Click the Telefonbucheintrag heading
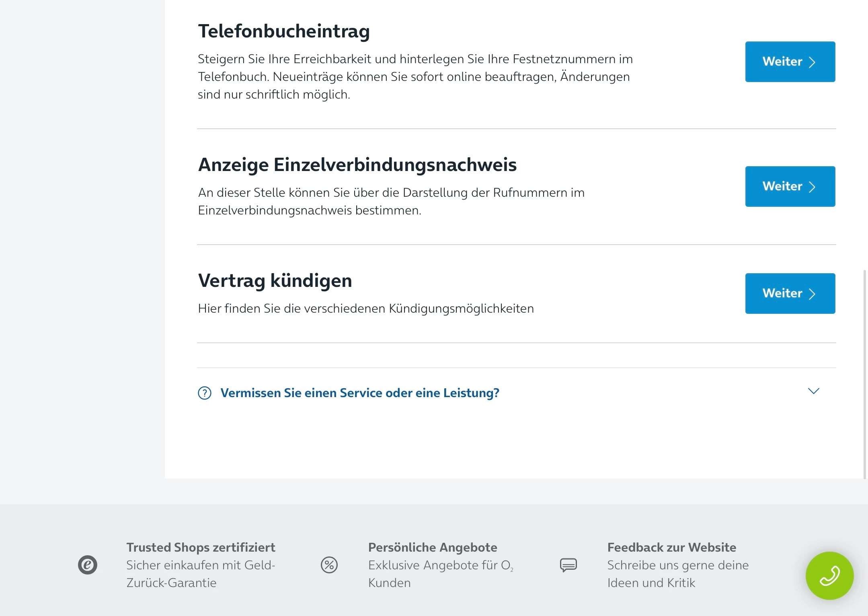 tap(283, 31)
